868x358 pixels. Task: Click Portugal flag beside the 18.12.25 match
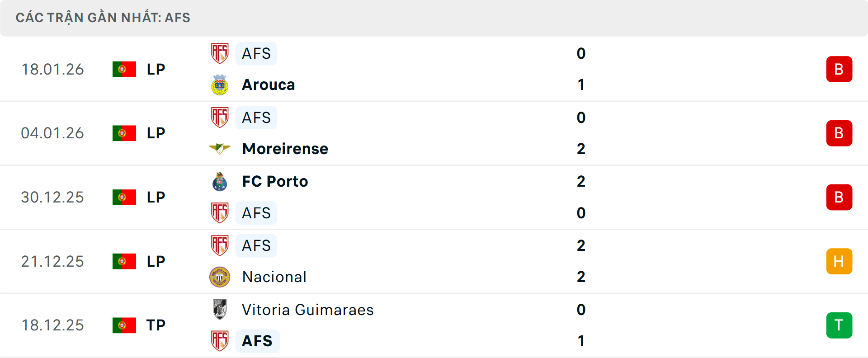124,325
